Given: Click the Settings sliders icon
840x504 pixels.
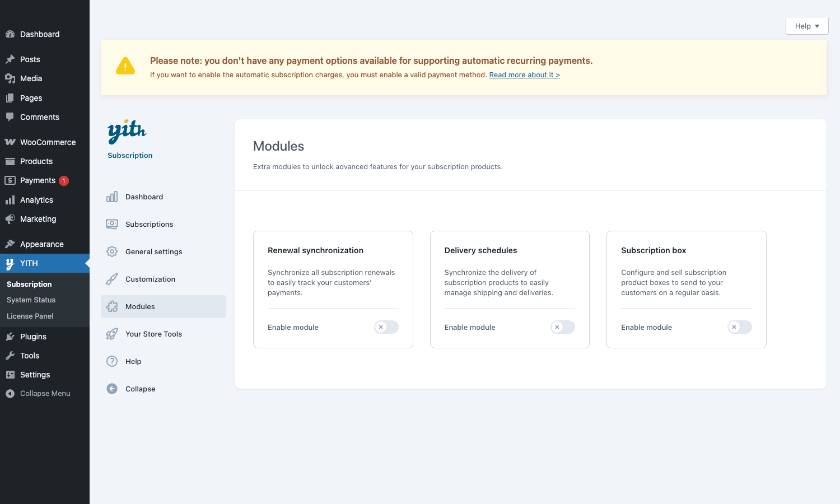Looking at the screenshot, I should [x=10, y=375].
